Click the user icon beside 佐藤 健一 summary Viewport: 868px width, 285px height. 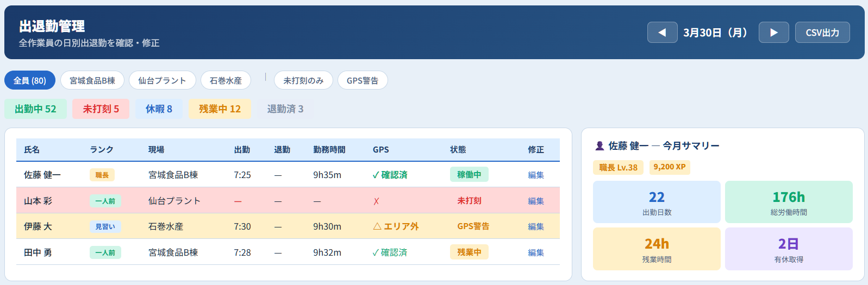click(600, 145)
